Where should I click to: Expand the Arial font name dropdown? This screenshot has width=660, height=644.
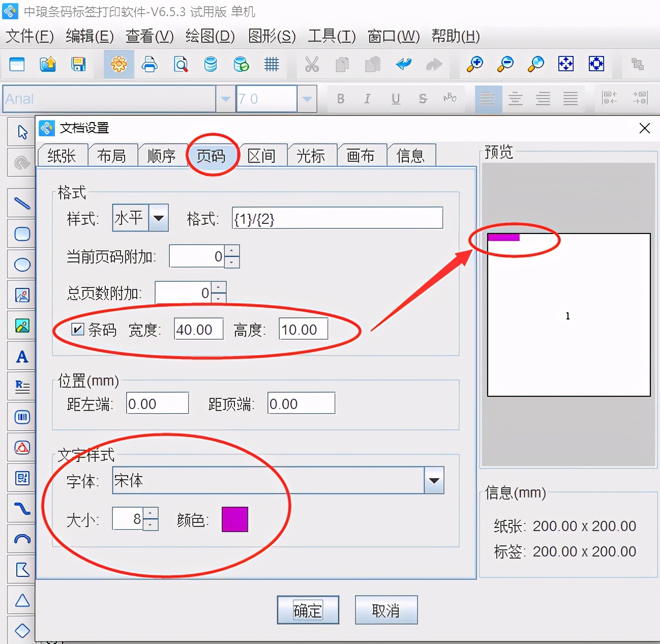225,99
